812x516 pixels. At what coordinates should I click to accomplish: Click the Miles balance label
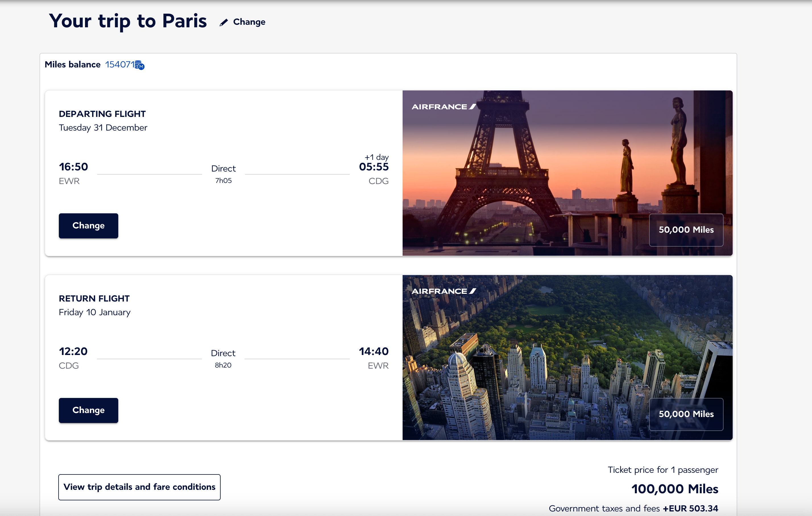[x=72, y=65]
